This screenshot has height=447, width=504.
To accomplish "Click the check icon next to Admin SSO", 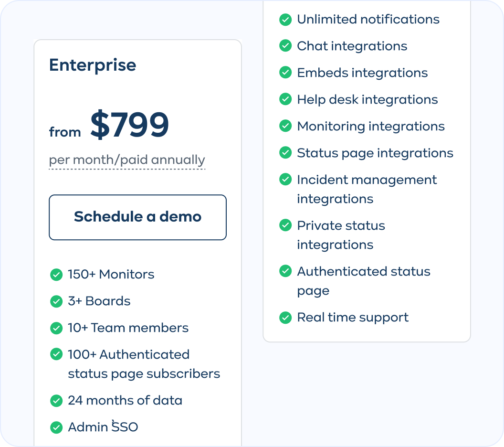I will [x=56, y=427].
